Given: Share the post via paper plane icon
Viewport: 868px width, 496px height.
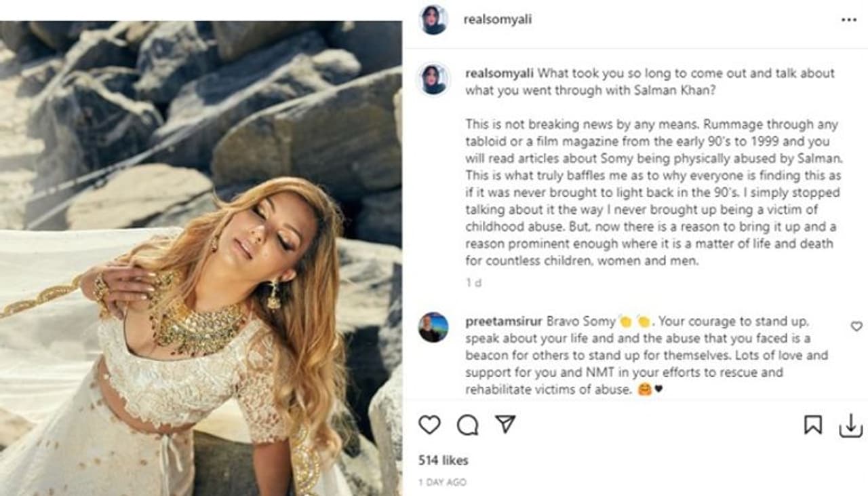Looking at the screenshot, I should [505, 424].
